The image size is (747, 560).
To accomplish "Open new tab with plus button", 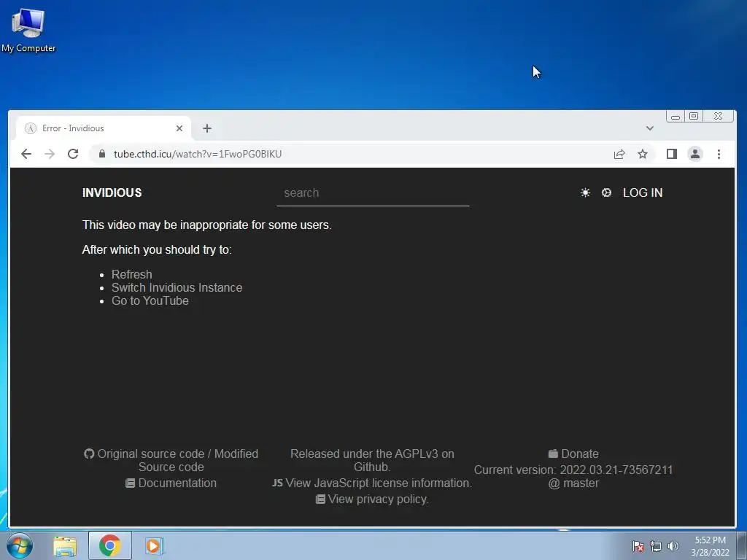I will tap(206, 128).
